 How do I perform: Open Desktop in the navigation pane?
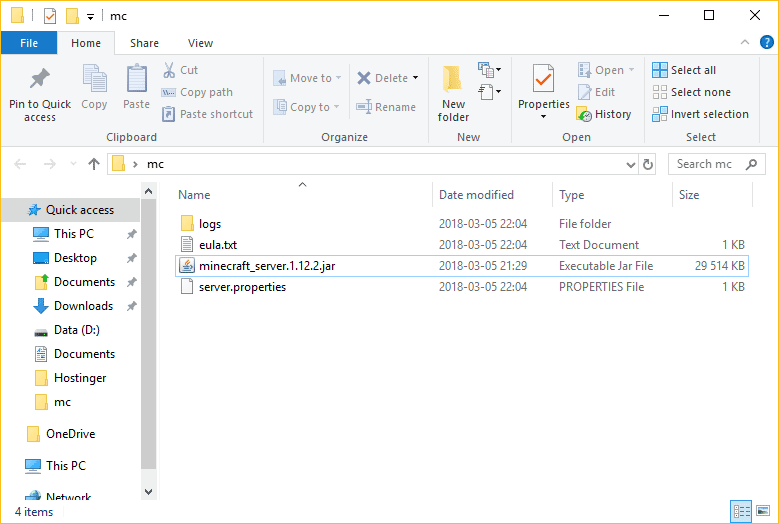click(71, 258)
